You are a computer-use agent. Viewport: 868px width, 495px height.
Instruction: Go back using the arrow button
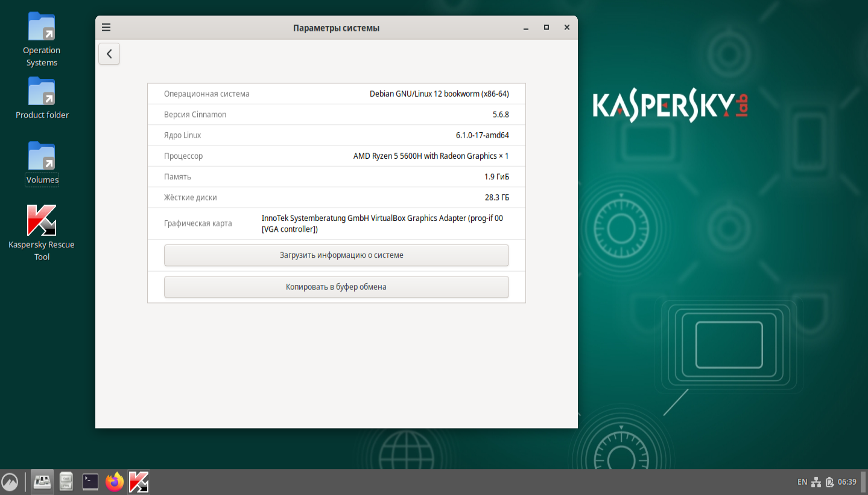pos(109,54)
